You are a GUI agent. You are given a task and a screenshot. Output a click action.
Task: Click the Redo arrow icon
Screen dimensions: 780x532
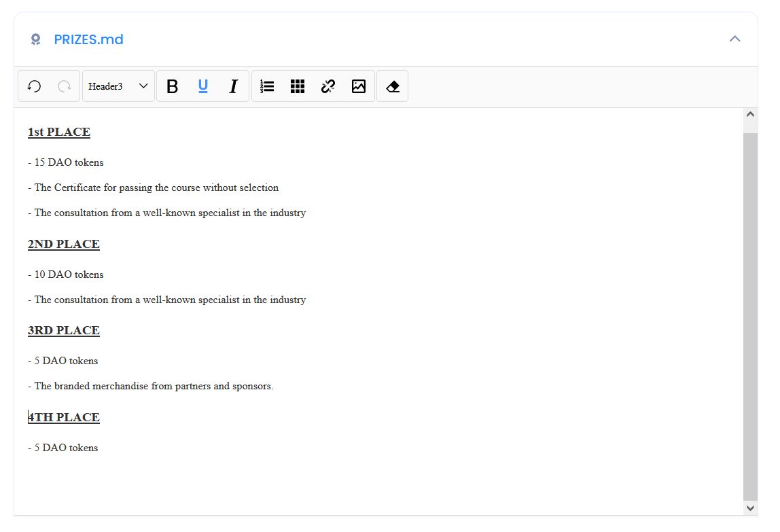(65, 86)
